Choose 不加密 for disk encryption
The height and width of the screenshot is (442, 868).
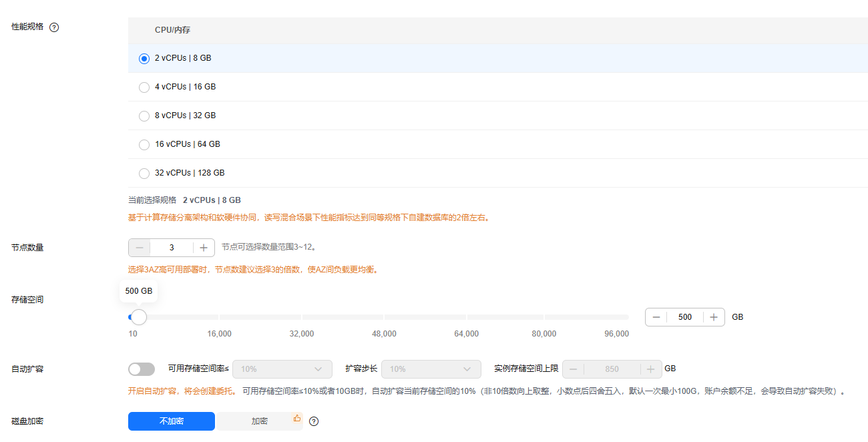(x=172, y=421)
